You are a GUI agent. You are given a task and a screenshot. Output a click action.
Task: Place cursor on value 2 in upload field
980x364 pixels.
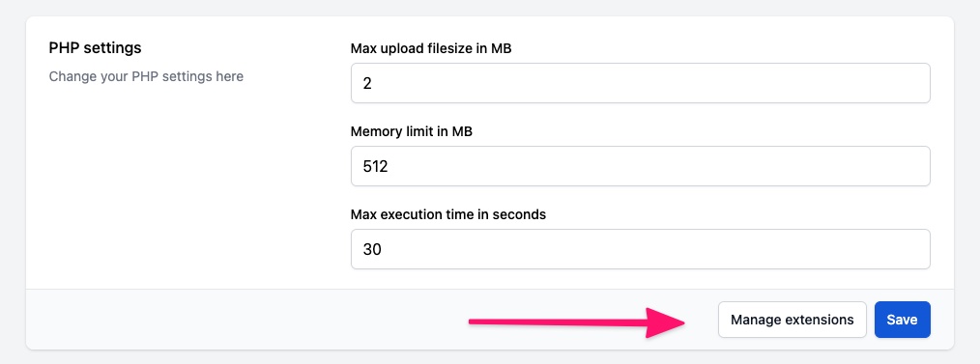click(367, 83)
